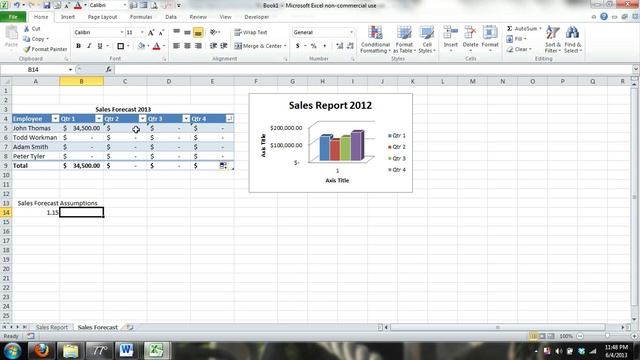The width and height of the screenshot is (640, 360).
Task: Open the Employee column filter dropdown
Action: (x=55, y=119)
